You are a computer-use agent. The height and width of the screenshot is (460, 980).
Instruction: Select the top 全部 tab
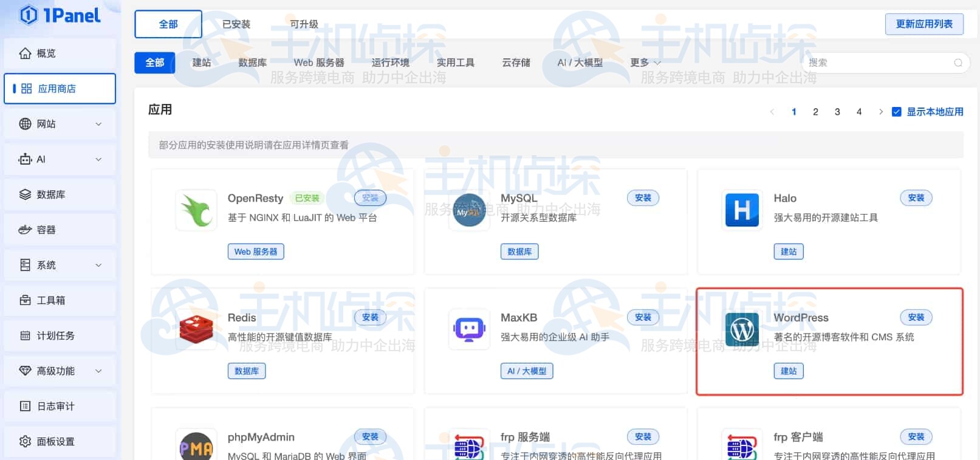(168, 24)
